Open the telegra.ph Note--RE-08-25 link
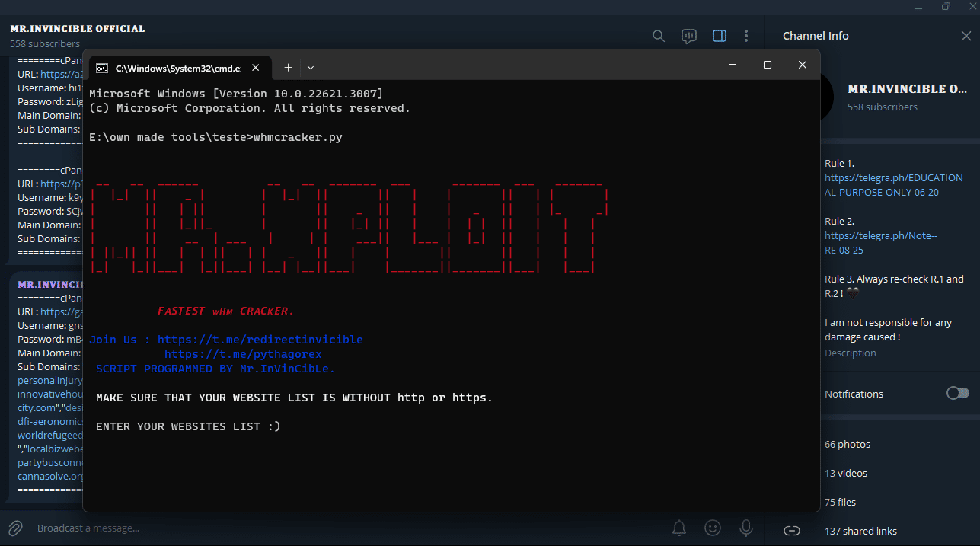 pyautogui.click(x=880, y=243)
